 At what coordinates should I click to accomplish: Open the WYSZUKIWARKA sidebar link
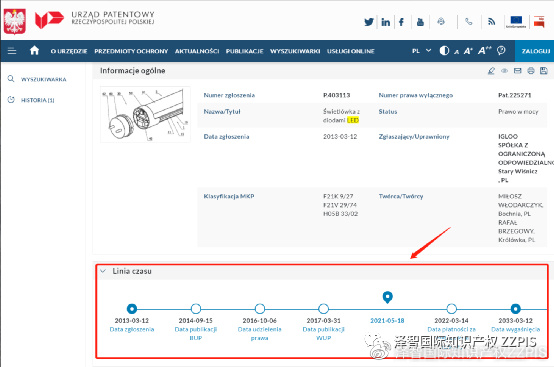[x=43, y=79]
